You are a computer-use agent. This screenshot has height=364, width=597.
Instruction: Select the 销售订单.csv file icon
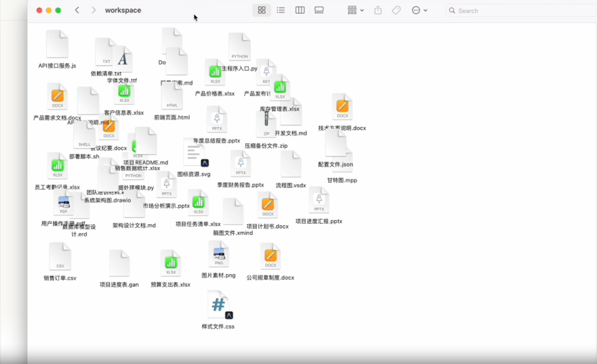[x=60, y=257]
